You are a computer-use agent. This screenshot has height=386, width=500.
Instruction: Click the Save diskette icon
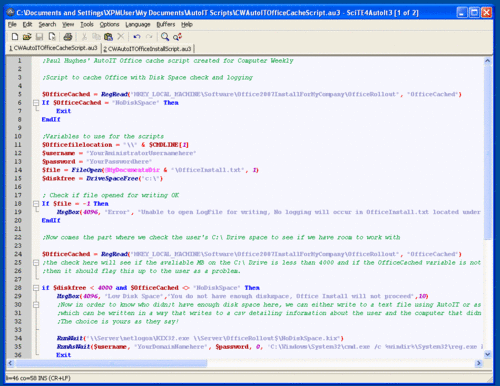coord(39,37)
